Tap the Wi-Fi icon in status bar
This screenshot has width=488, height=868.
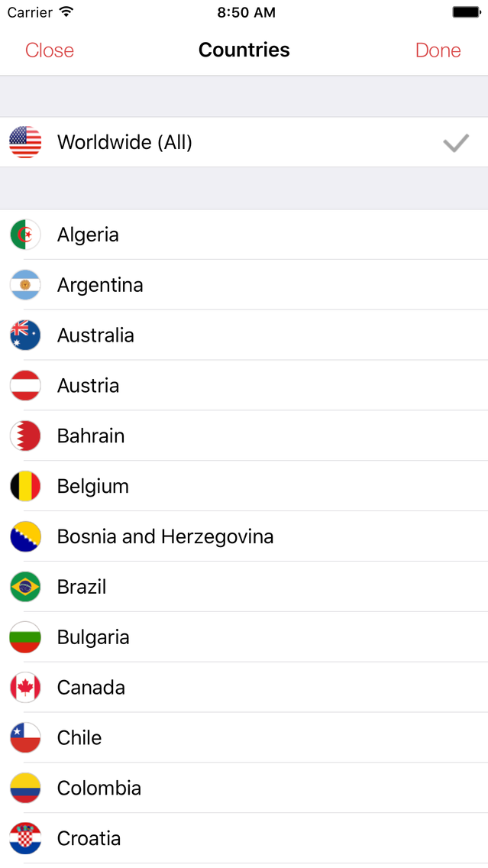(66, 12)
